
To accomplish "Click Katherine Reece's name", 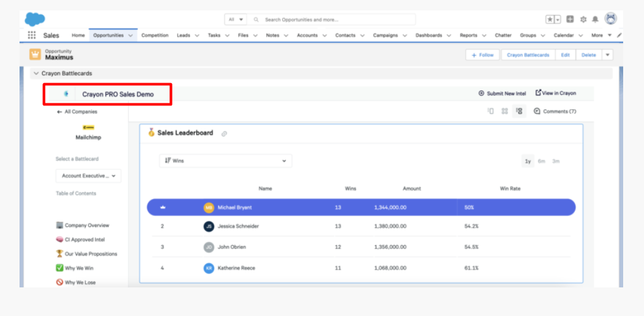I will pyautogui.click(x=236, y=268).
